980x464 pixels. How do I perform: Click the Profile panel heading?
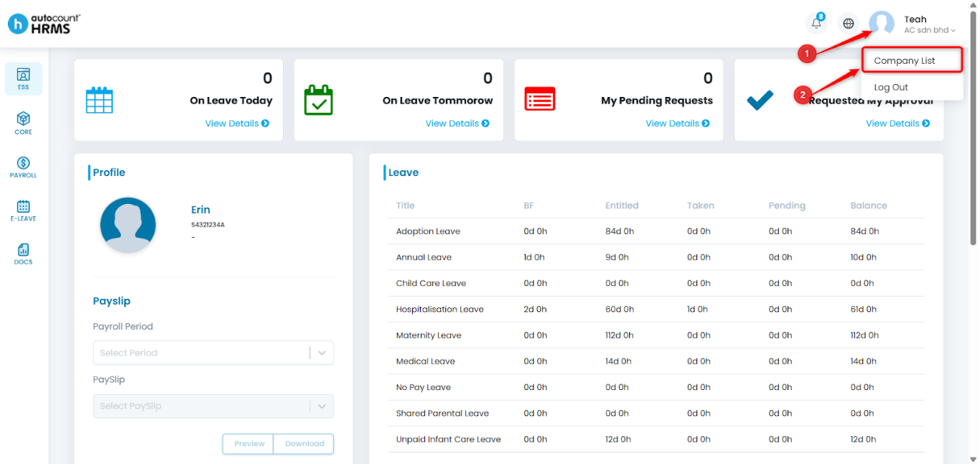[x=109, y=172]
